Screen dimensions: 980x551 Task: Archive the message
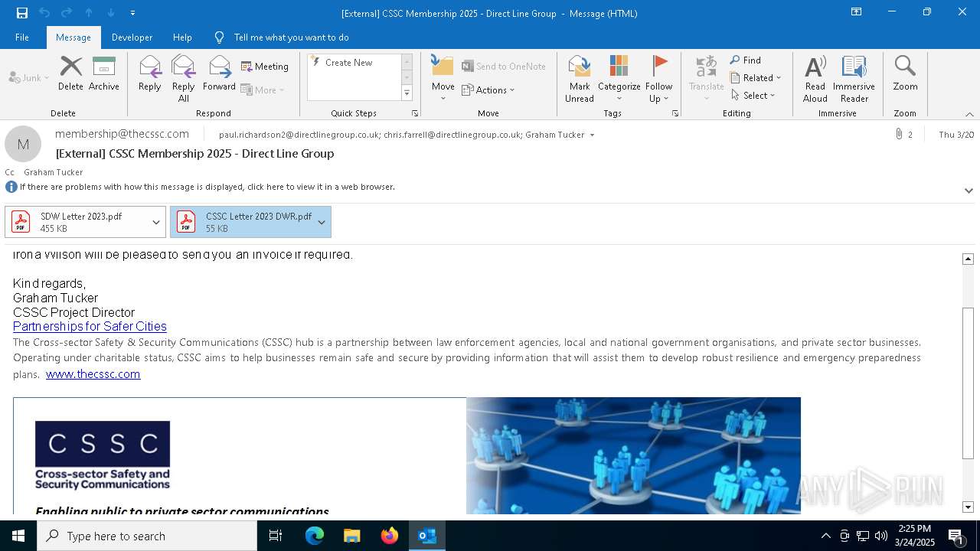(104, 73)
